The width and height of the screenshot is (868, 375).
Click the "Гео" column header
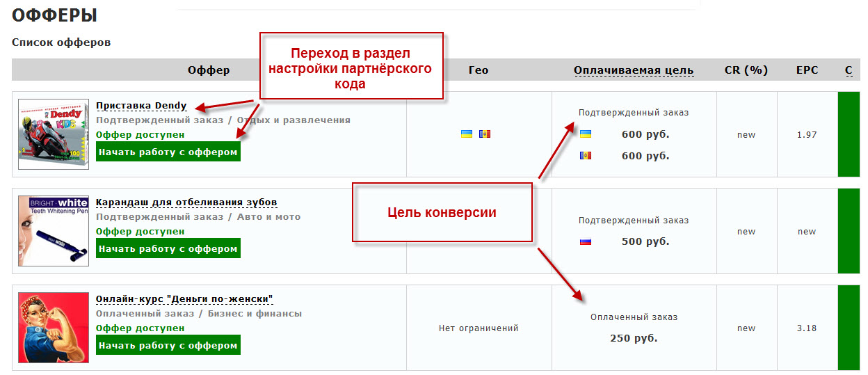[479, 70]
